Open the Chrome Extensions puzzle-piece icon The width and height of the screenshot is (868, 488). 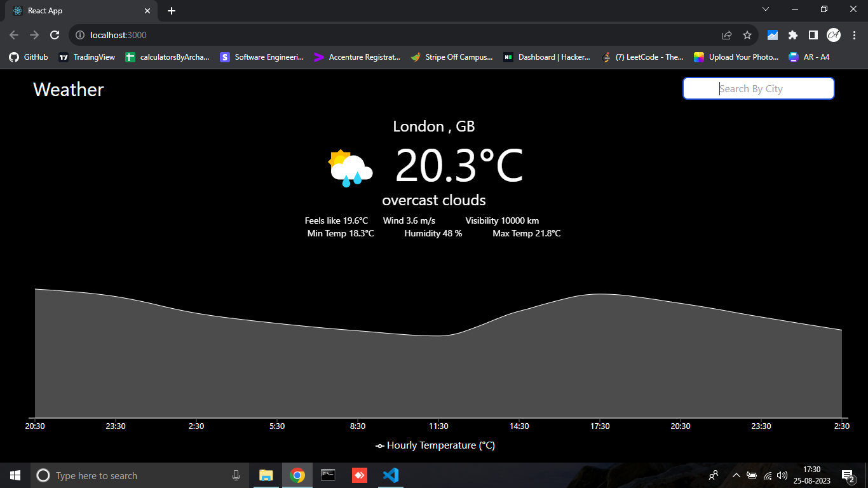pos(793,36)
